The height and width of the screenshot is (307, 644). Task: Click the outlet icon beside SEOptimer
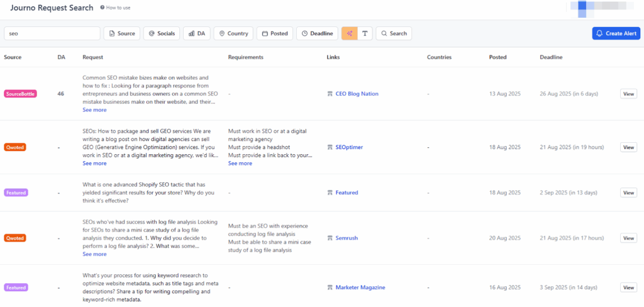(330, 147)
